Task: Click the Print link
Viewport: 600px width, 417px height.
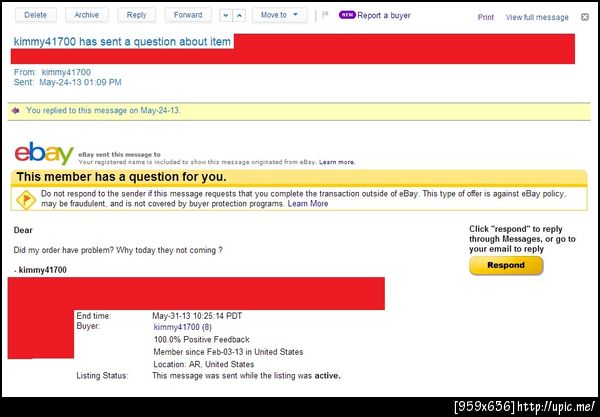Action: click(486, 17)
